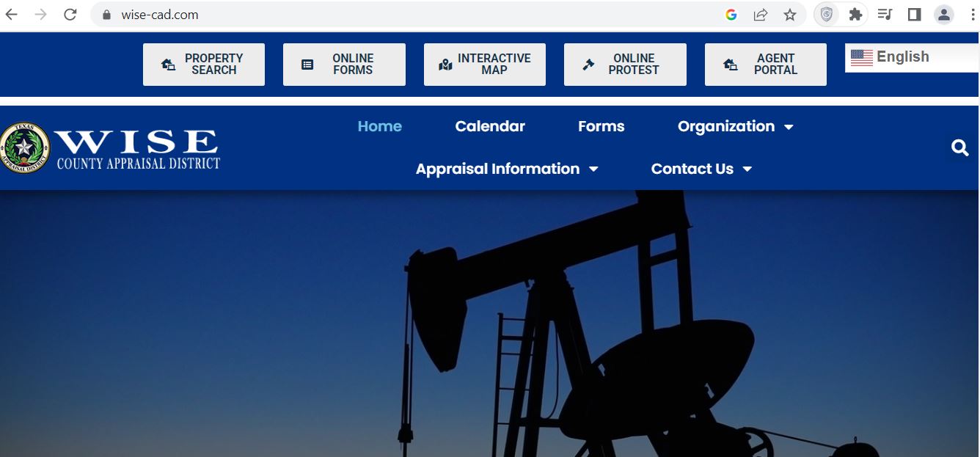The width and height of the screenshot is (980, 457).
Task: Open the Google icon in address bar
Action: click(x=731, y=15)
